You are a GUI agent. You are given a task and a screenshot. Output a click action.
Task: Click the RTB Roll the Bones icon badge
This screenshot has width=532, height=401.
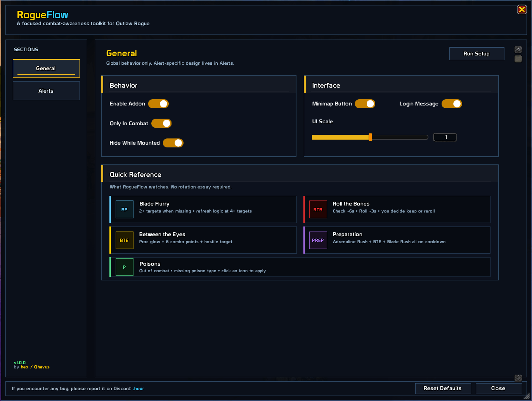[318, 209]
